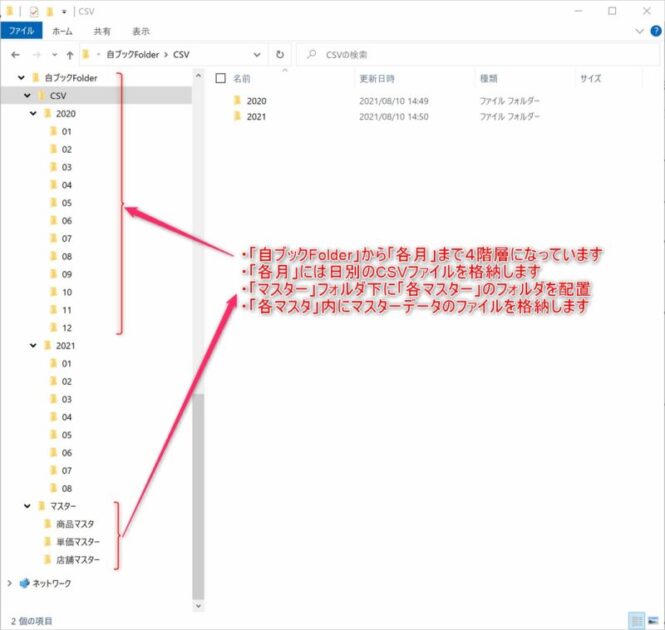Collapse the 自ブックFolder tree node
Image resolution: width=665 pixels, height=630 pixels.
21,78
